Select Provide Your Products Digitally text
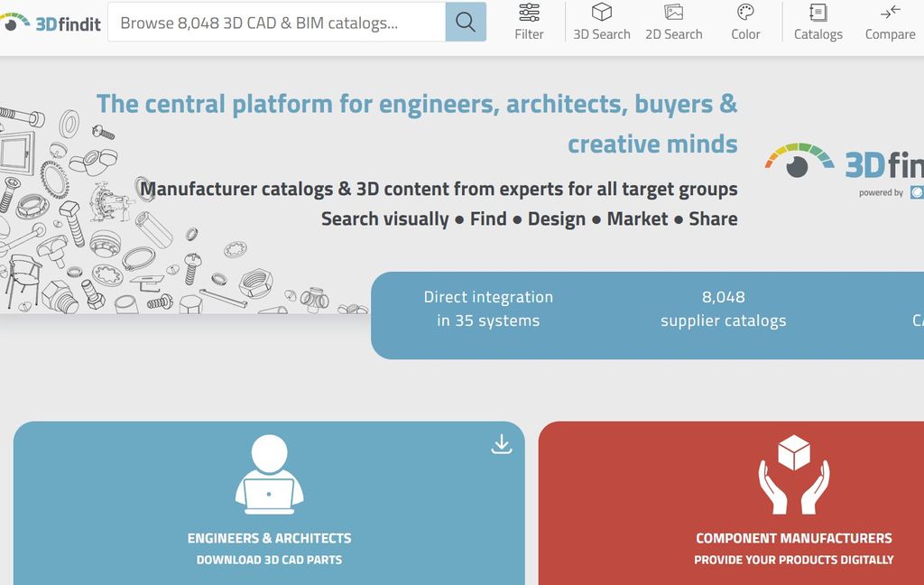Screen dimensions: 924x585 pos(793,560)
